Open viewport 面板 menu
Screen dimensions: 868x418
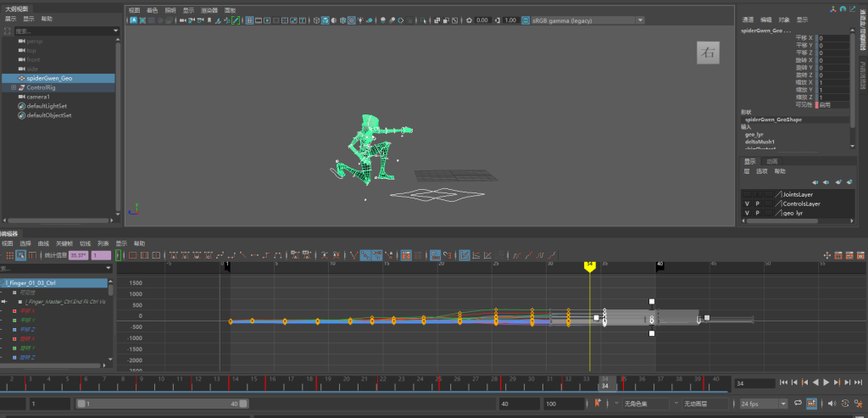(230, 10)
